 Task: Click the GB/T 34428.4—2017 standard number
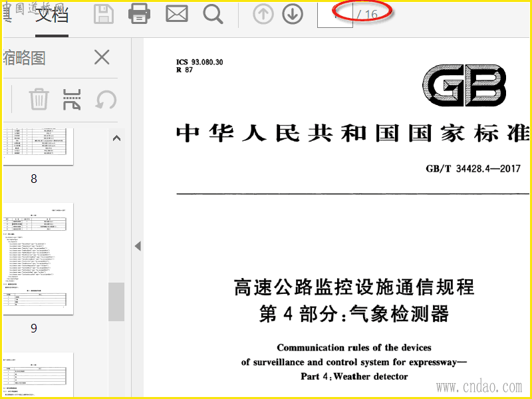pos(473,169)
